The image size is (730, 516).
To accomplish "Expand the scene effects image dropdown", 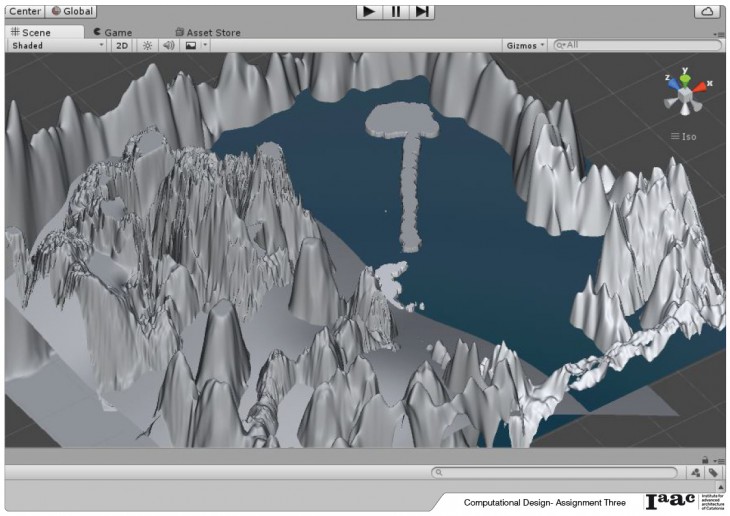I will tap(205, 45).
